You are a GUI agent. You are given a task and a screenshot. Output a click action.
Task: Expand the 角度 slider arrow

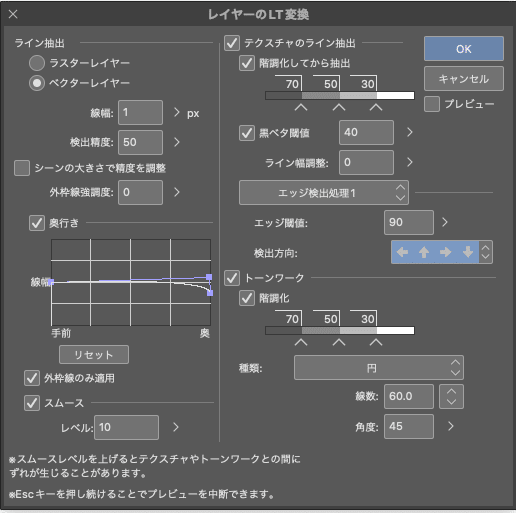pos(451,426)
